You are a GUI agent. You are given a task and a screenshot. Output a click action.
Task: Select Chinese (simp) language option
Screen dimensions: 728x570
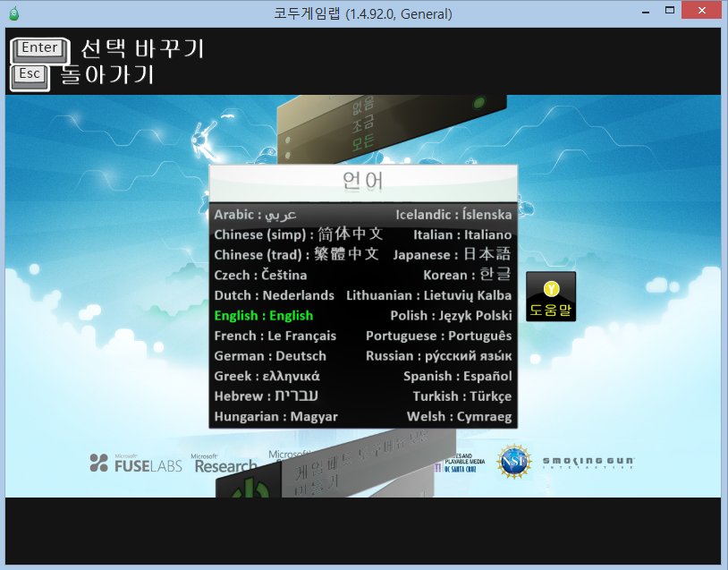tap(299, 234)
